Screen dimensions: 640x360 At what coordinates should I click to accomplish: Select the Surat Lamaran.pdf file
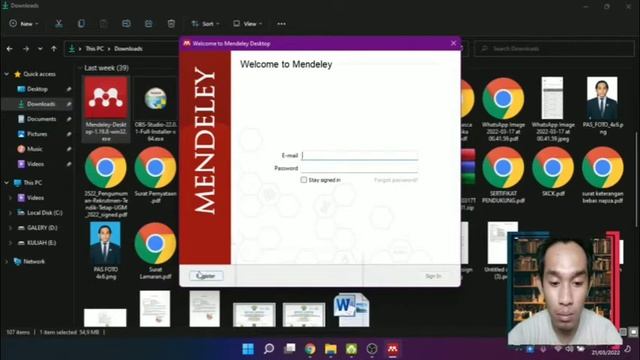pos(155,251)
